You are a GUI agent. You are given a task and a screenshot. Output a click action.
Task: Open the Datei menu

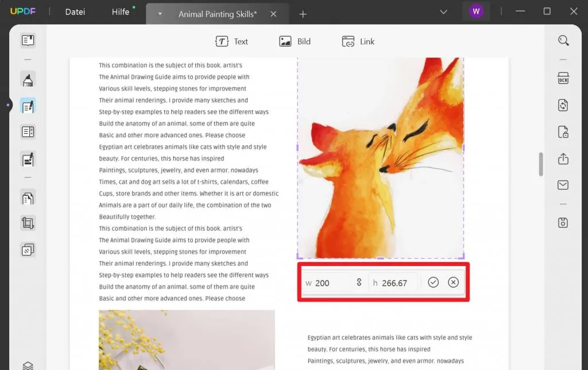(75, 12)
